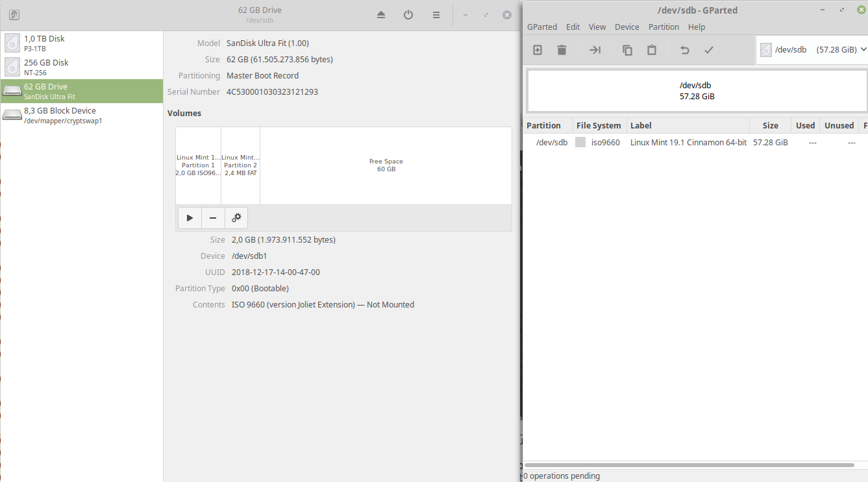Select 256 GB Disk NT-256 in sidebar

(x=82, y=67)
